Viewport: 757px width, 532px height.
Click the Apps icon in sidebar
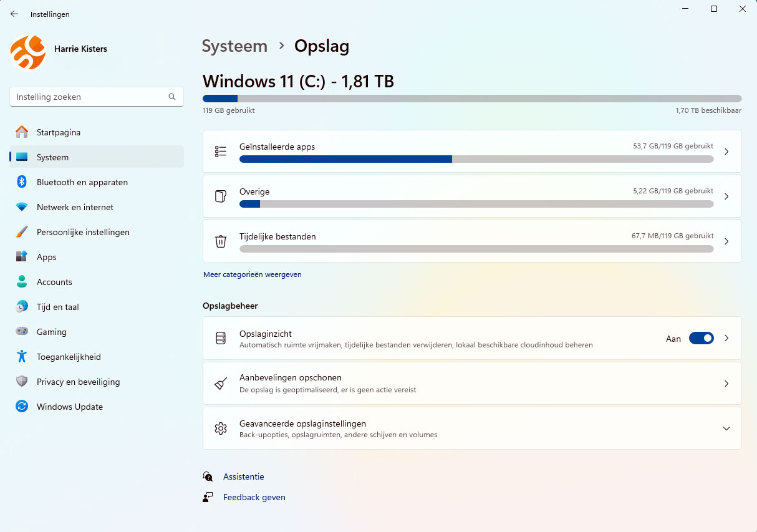click(22, 257)
